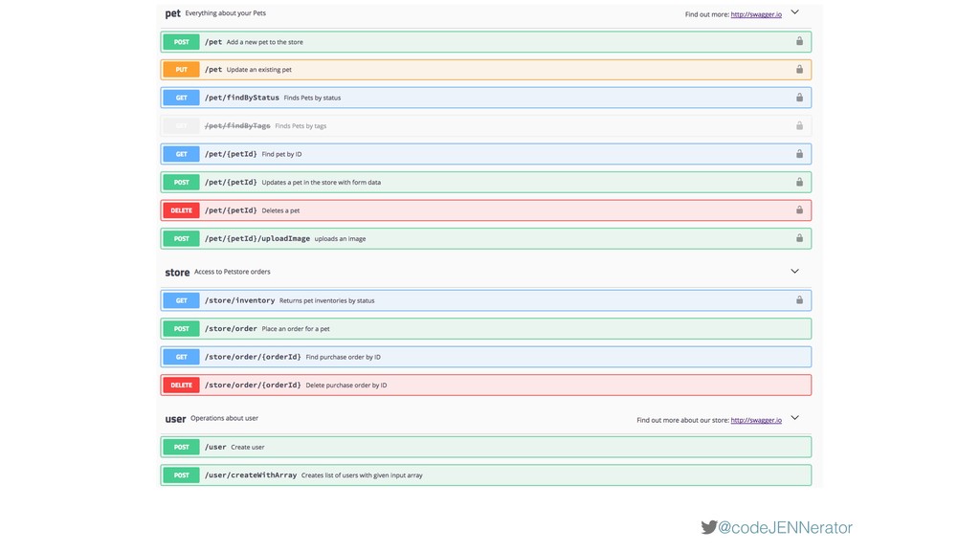980x551 pixels.
Task: Expand deprecated /pet/findByTags operation
Action: [485, 125]
